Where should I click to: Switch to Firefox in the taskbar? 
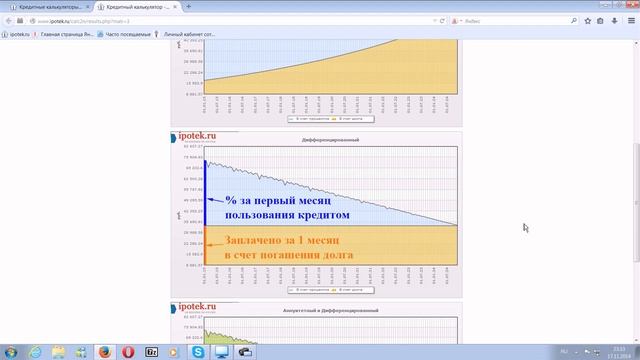105,352
